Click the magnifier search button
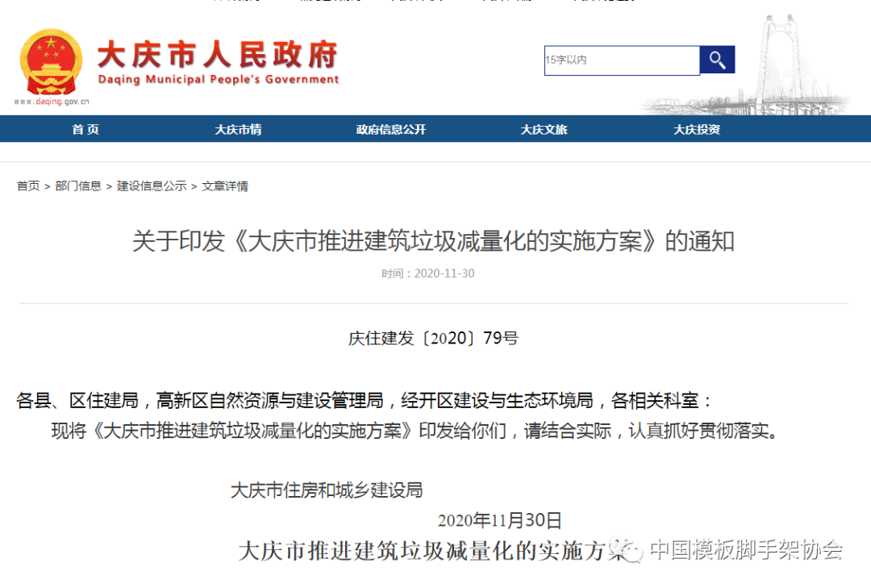The image size is (871, 588). (717, 60)
